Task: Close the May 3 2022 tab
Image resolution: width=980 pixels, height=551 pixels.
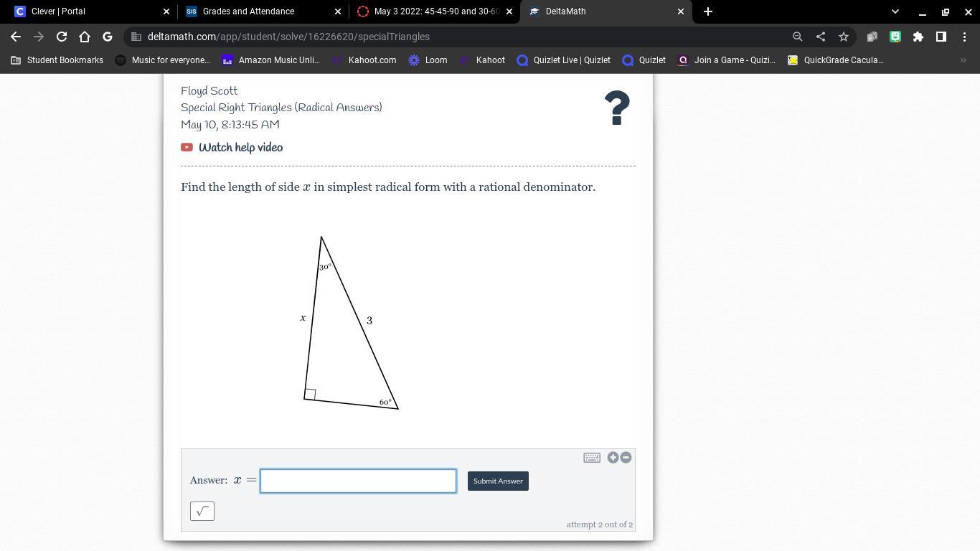Action: [509, 11]
